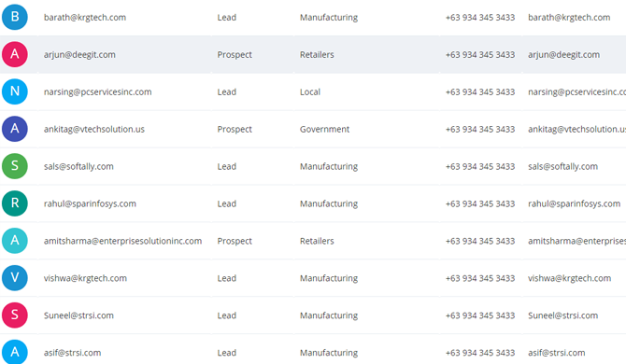Click the Lead status for vishwa

227,278
